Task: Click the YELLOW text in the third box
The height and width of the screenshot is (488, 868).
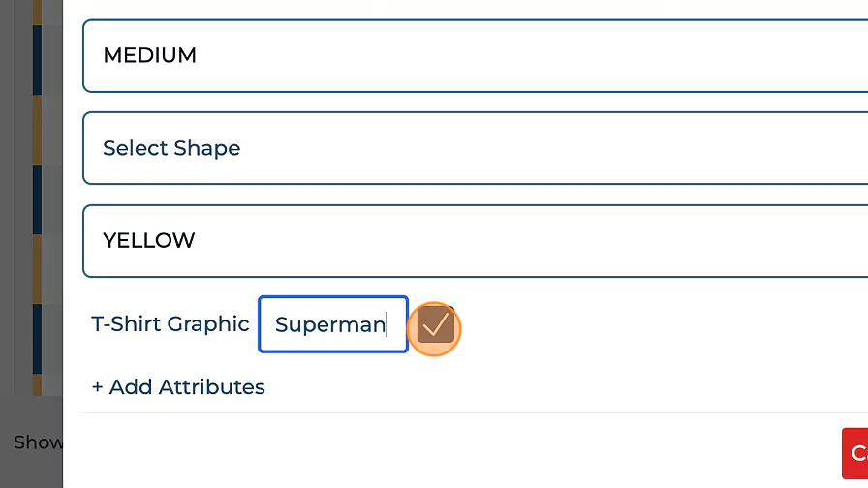Action: (149, 241)
